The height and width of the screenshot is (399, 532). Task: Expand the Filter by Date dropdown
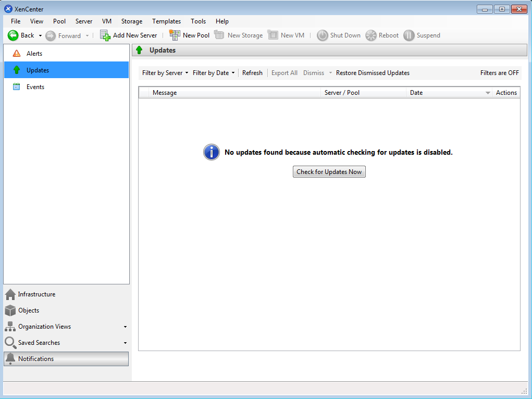(x=214, y=73)
